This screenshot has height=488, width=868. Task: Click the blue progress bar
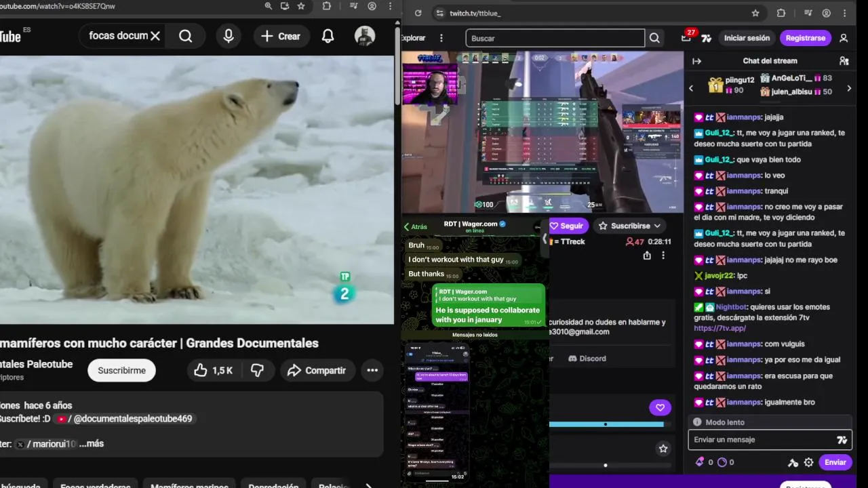[606, 424]
